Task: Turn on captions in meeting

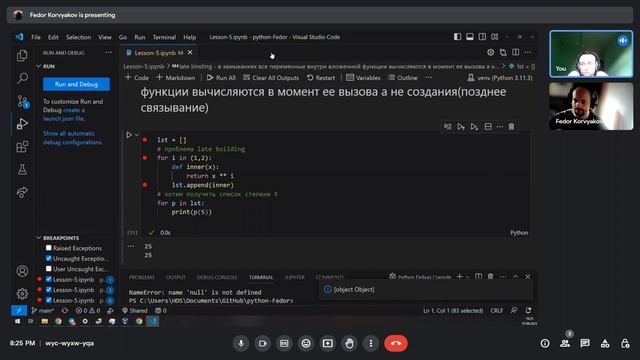Action: tap(284, 343)
